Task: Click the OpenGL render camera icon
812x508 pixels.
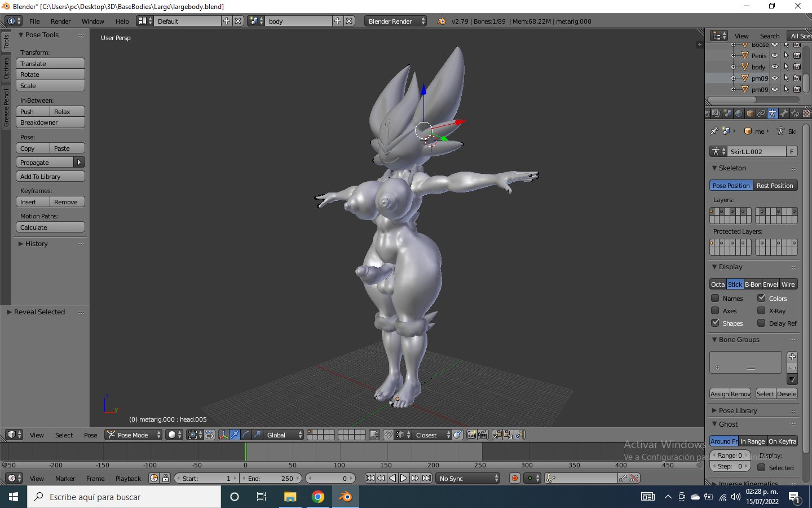Action: click(471, 435)
